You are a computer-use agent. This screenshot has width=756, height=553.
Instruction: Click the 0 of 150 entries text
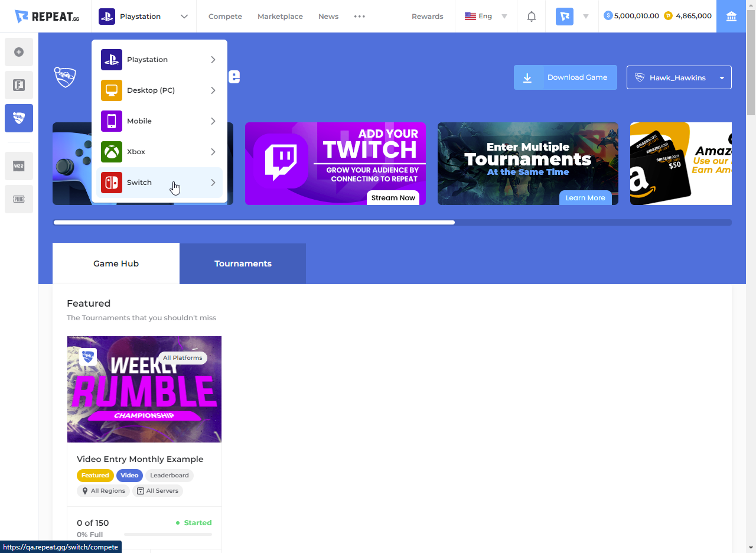point(93,523)
